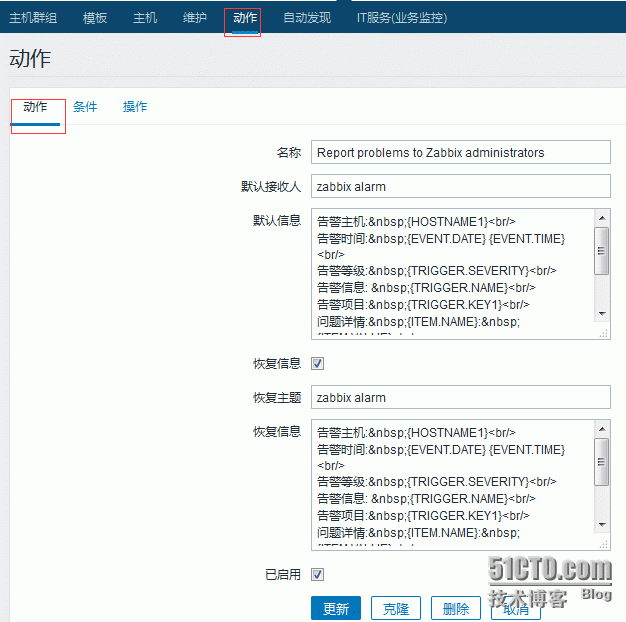Open 动作 in top navigation bar
The image size is (626, 622).
click(245, 18)
